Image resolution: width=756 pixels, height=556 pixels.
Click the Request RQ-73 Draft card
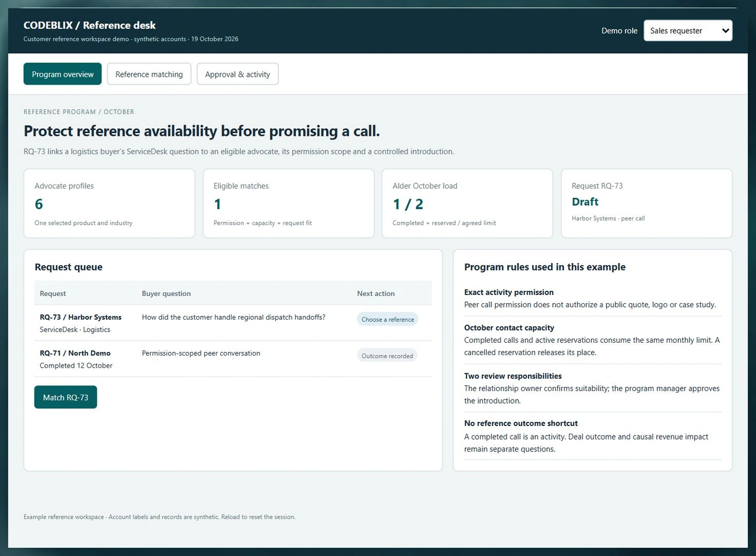click(x=647, y=203)
